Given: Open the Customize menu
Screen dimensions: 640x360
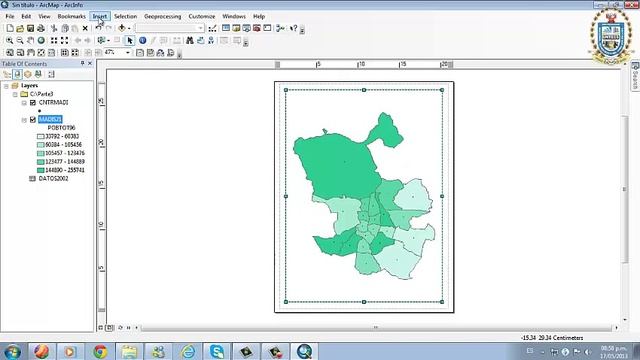Looking at the screenshot, I should pyautogui.click(x=202, y=16).
